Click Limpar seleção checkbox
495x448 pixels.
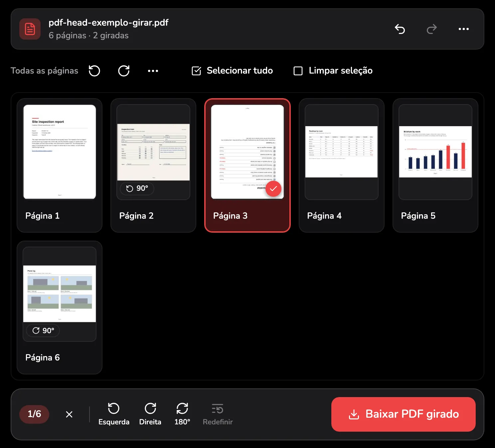tap(333, 71)
